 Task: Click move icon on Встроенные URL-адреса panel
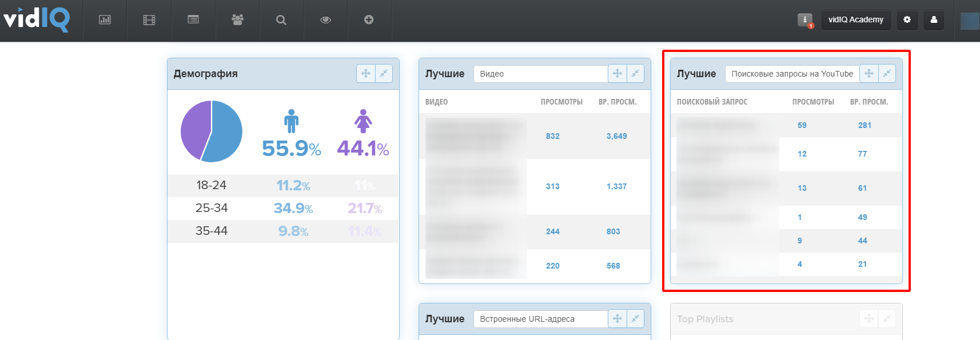618,318
